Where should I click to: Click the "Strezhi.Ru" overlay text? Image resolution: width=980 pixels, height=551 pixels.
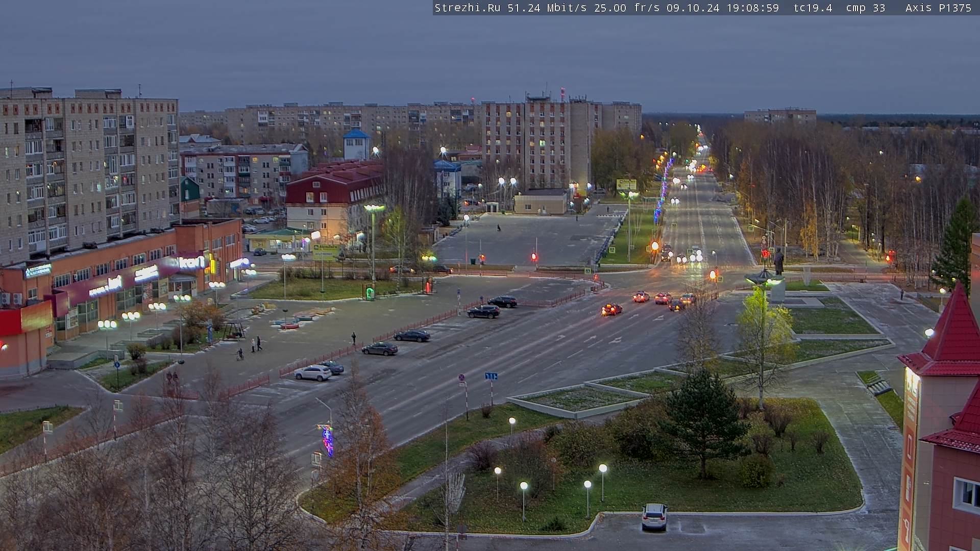468,8
